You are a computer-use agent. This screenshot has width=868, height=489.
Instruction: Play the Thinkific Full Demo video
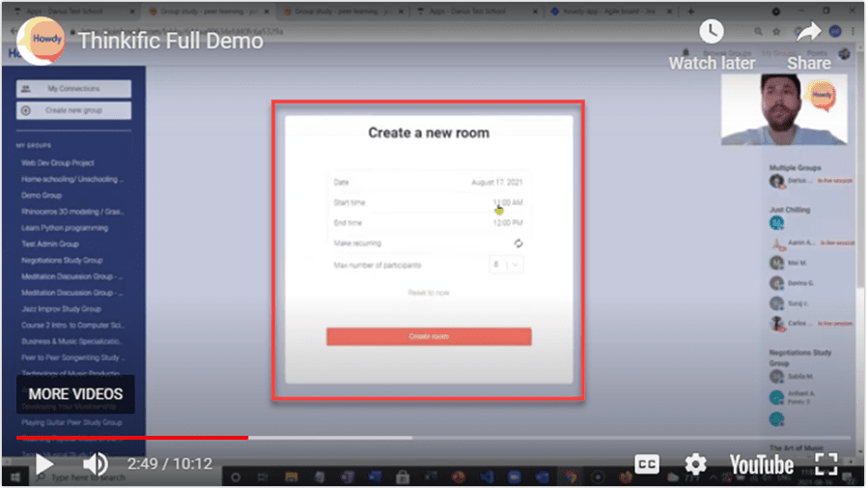click(x=43, y=465)
